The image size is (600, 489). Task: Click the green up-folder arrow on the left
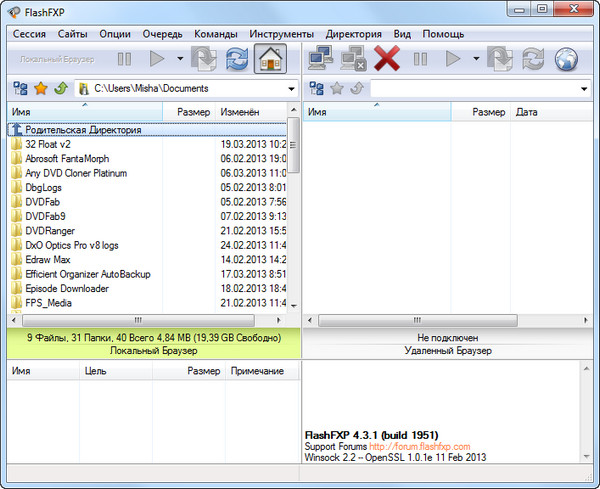[x=61, y=89]
